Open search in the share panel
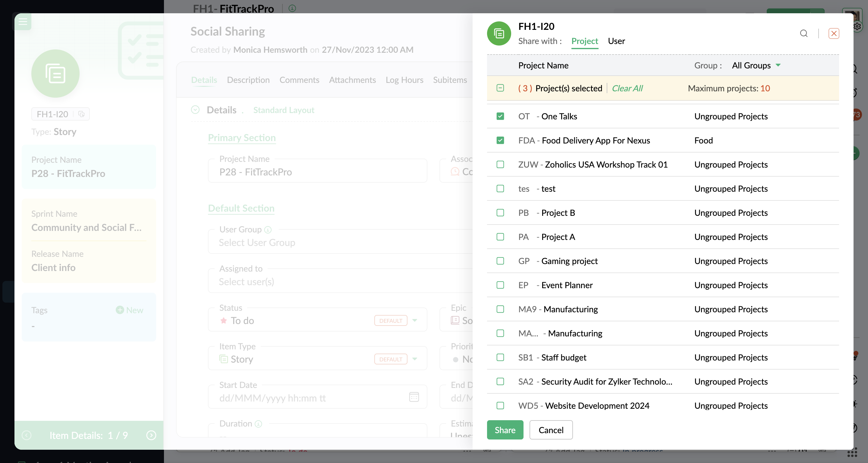 (x=804, y=33)
